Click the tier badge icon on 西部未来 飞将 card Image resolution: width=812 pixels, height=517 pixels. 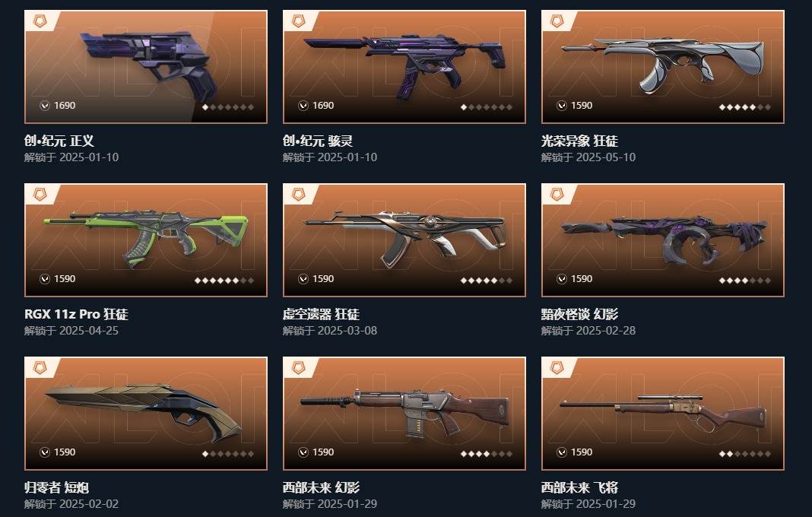pos(557,368)
